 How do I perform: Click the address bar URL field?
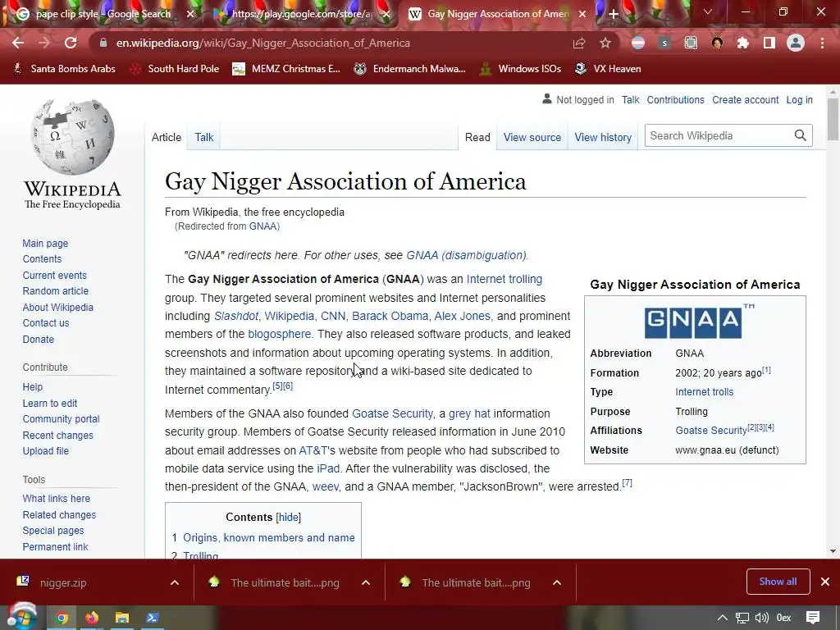332,43
